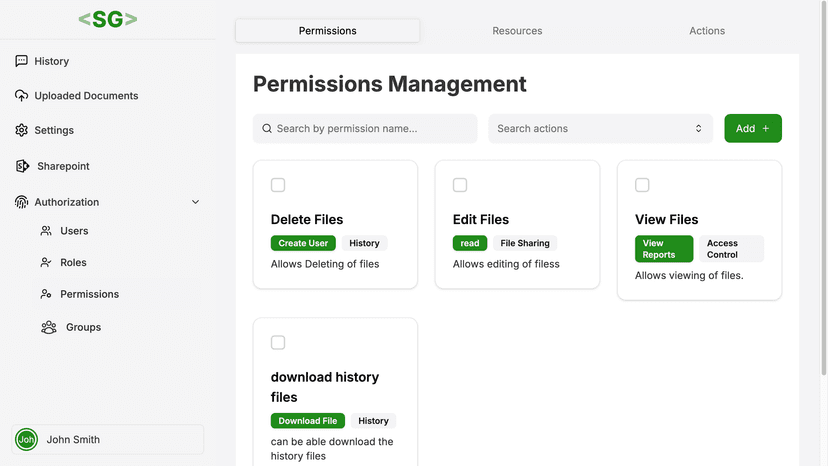Image resolution: width=828 pixels, height=466 pixels.
Task: Switch to the Resources tab
Action: click(517, 31)
